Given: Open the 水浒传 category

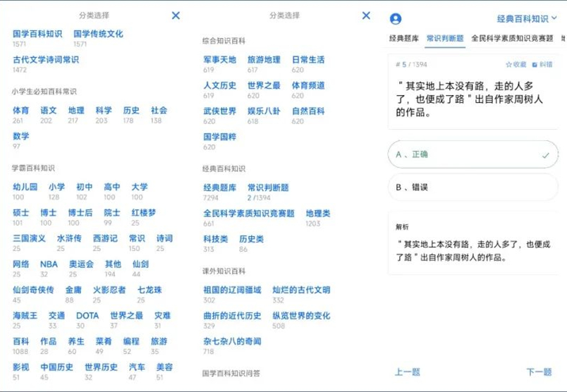Looking at the screenshot, I should click(69, 238).
